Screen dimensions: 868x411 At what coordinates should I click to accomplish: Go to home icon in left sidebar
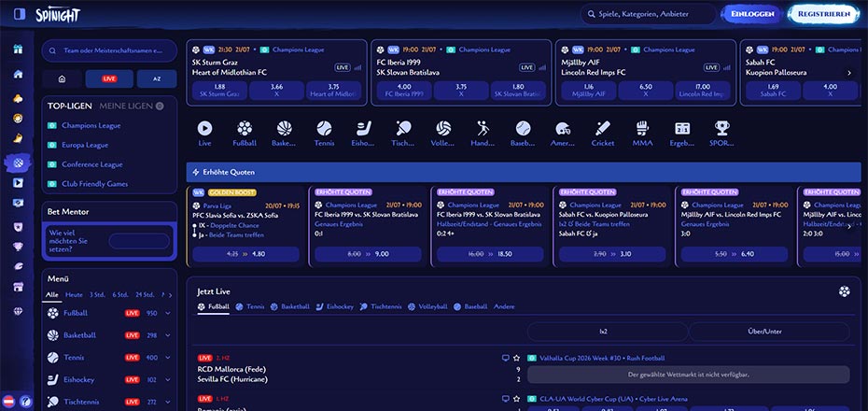(19, 74)
